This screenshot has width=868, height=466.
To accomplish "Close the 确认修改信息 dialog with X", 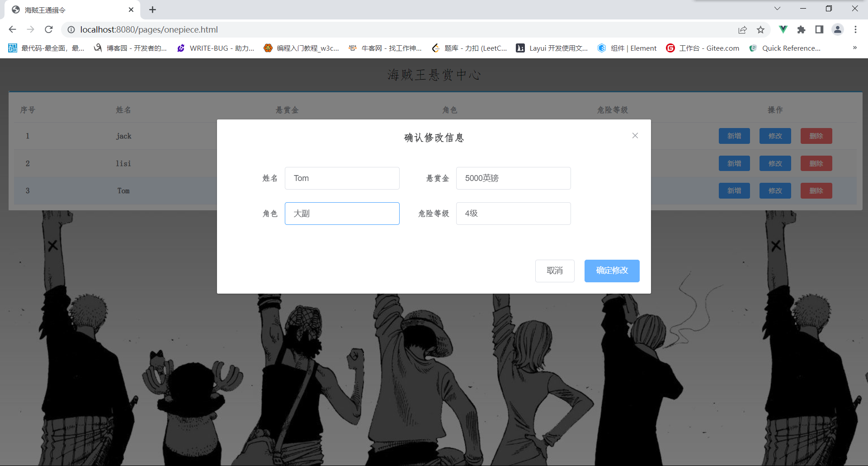I will pyautogui.click(x=635, y=136).
